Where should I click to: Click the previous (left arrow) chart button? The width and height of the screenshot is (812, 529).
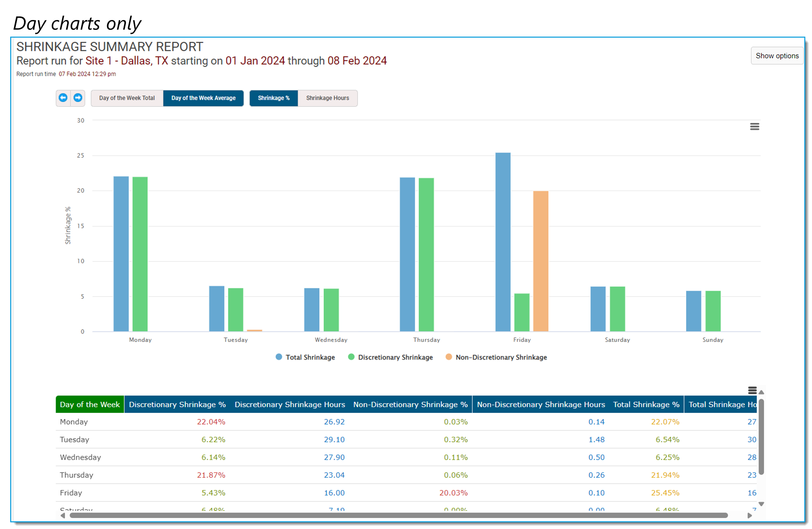63,98
